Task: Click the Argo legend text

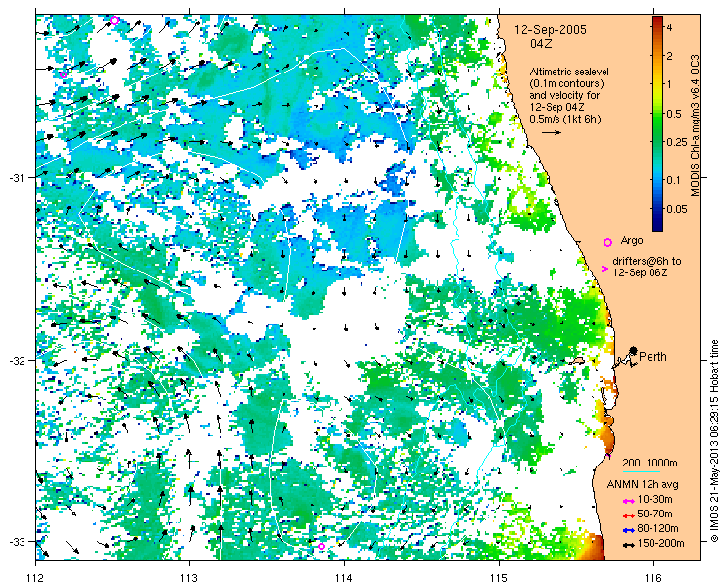Action: pos(632,240)
